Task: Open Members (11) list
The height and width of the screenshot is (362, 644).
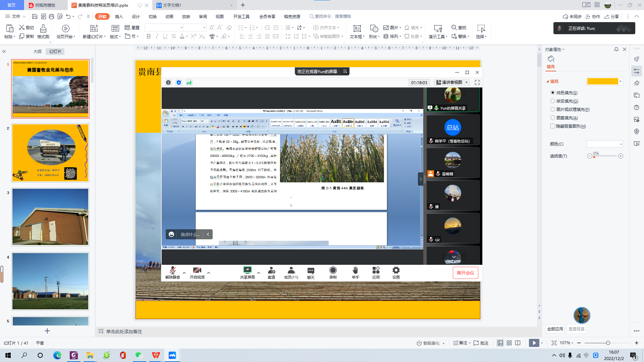Action: coord(291,273)
